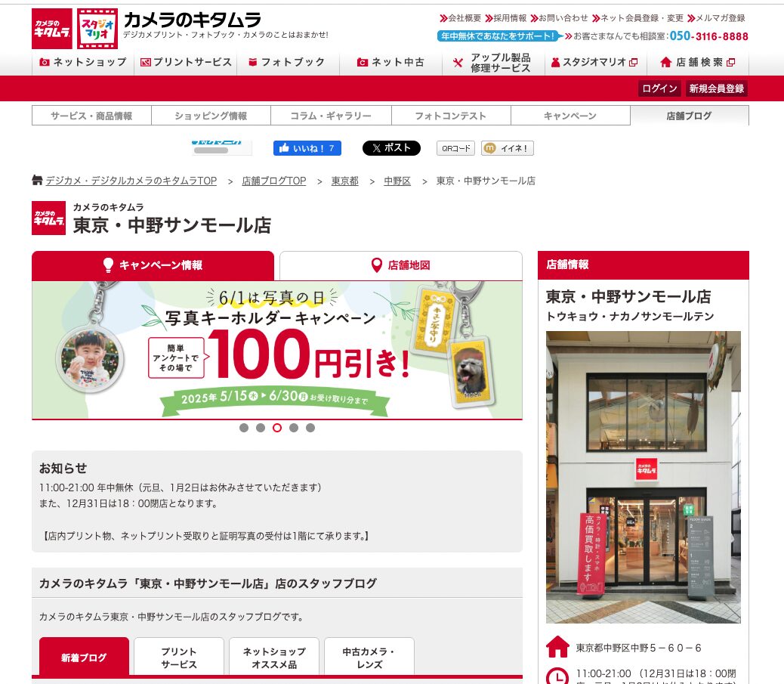Open メルマガ登録 link at top
This screenshot has height=684, width=784.
pyautogui.click(x=717, y=18)
